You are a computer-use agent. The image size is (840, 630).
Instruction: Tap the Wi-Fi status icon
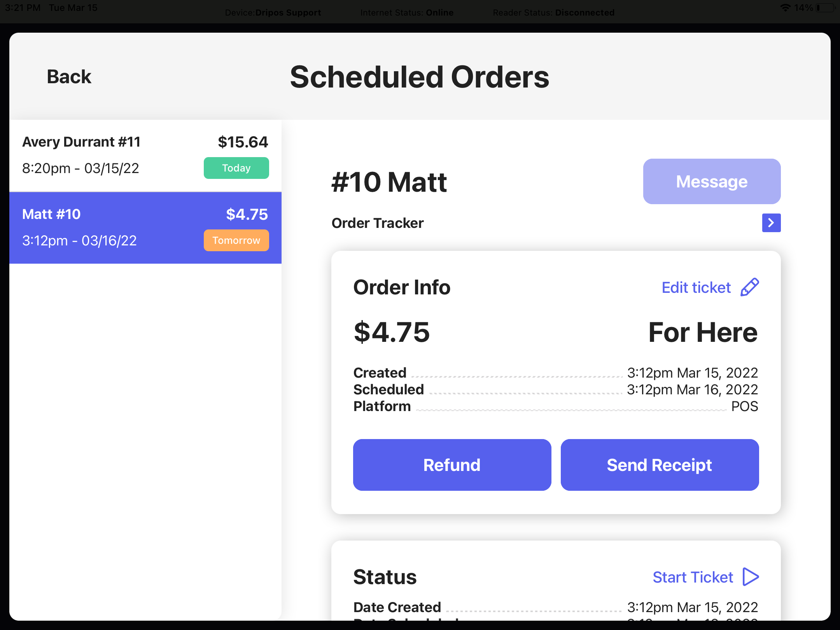[785, 8]
